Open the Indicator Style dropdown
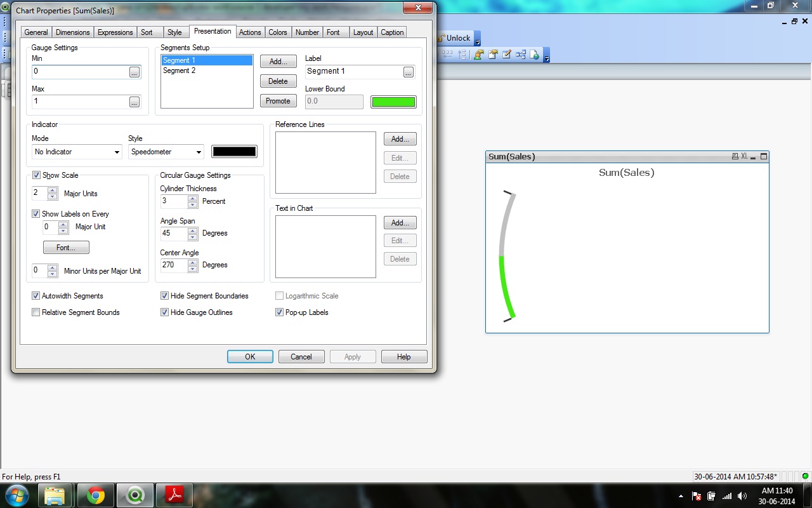Screen dimensions: 812x508 coord(166,152)
